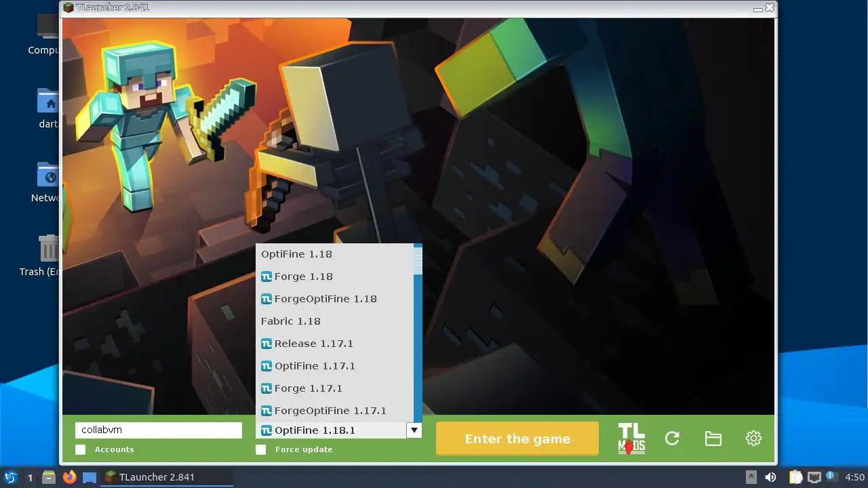This screenshot has height=488, width=868.
Task: Select Fabric 1.18 in the list
Action: click(x=334, y=321)
